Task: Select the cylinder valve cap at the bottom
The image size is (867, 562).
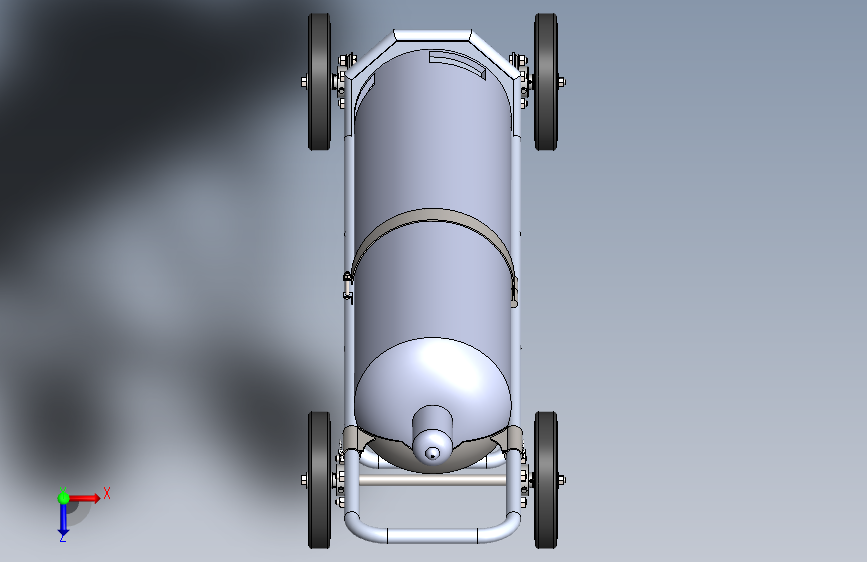Action: tap(432, 433)
